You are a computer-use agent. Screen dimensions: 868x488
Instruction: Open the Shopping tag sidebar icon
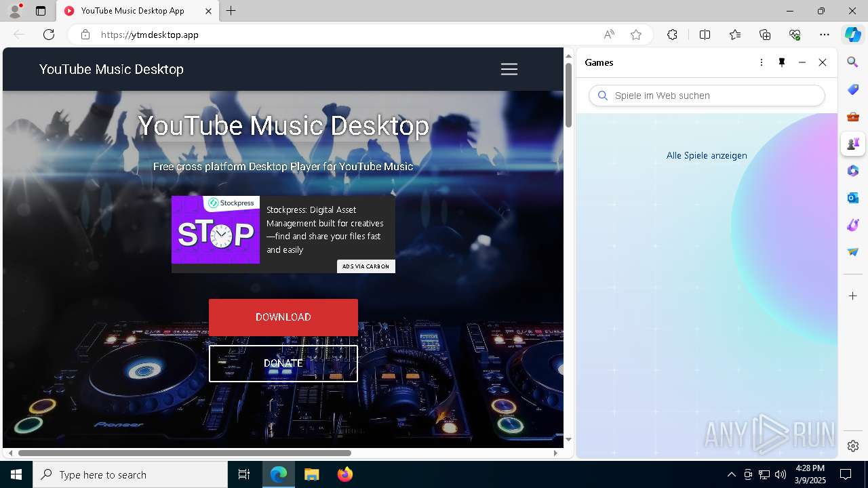[x=853, y=89]
